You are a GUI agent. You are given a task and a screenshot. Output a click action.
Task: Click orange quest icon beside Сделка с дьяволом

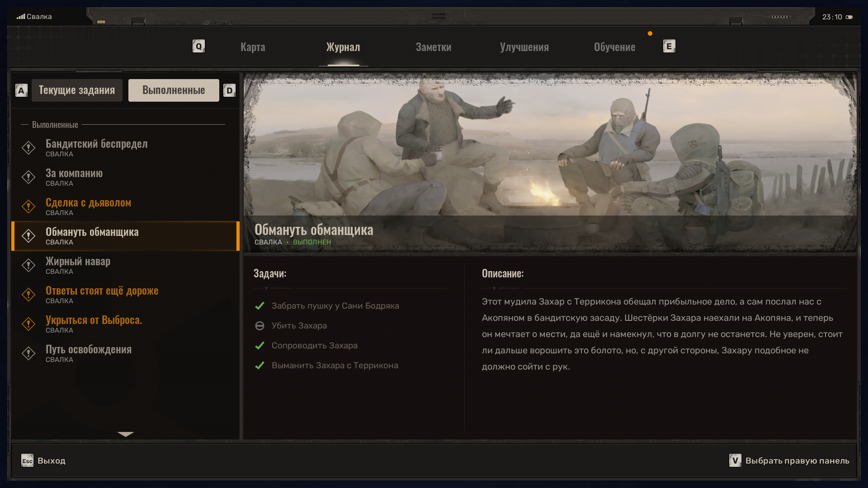(28, 206)
